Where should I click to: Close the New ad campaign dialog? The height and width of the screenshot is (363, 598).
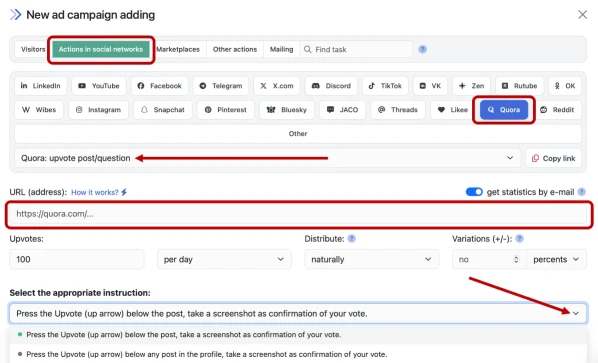coord(582,14)
